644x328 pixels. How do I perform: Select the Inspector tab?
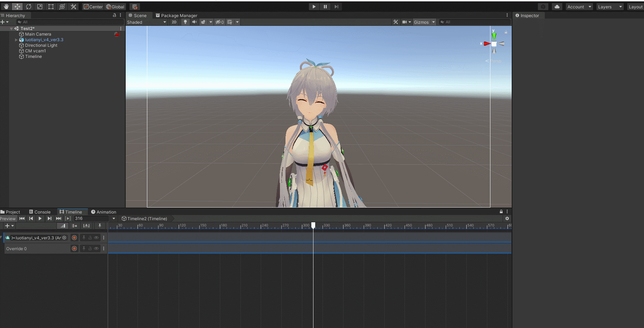pyautogui.click(x=527, y=15)
